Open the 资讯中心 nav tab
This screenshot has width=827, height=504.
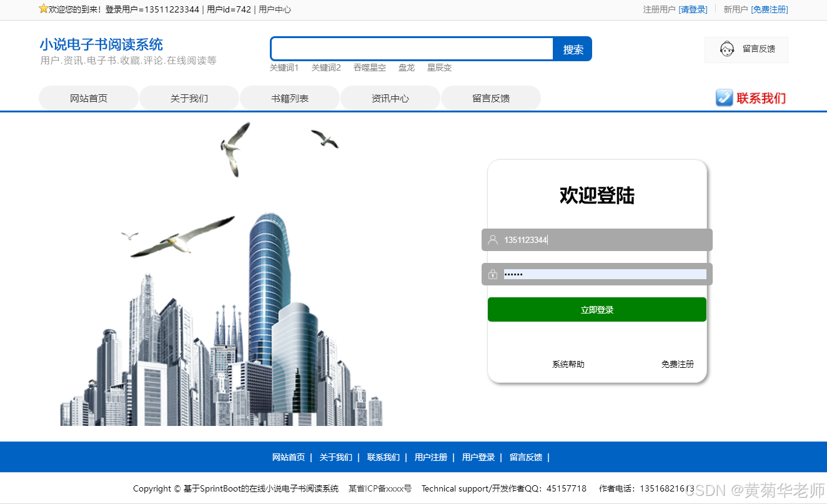coord(390,98)
